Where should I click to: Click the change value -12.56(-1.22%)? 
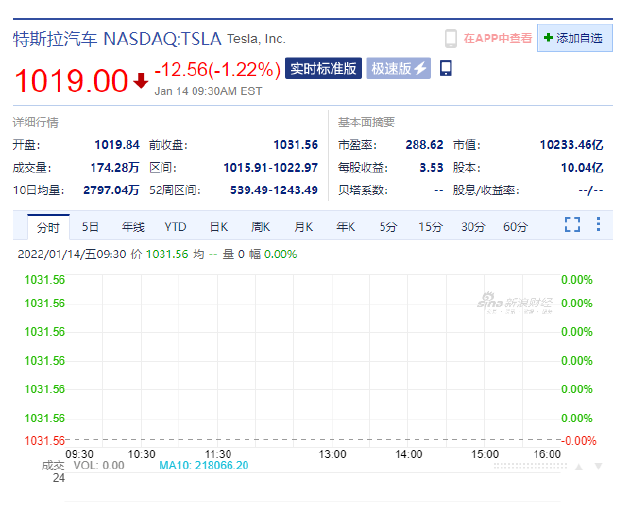point(217,70)
